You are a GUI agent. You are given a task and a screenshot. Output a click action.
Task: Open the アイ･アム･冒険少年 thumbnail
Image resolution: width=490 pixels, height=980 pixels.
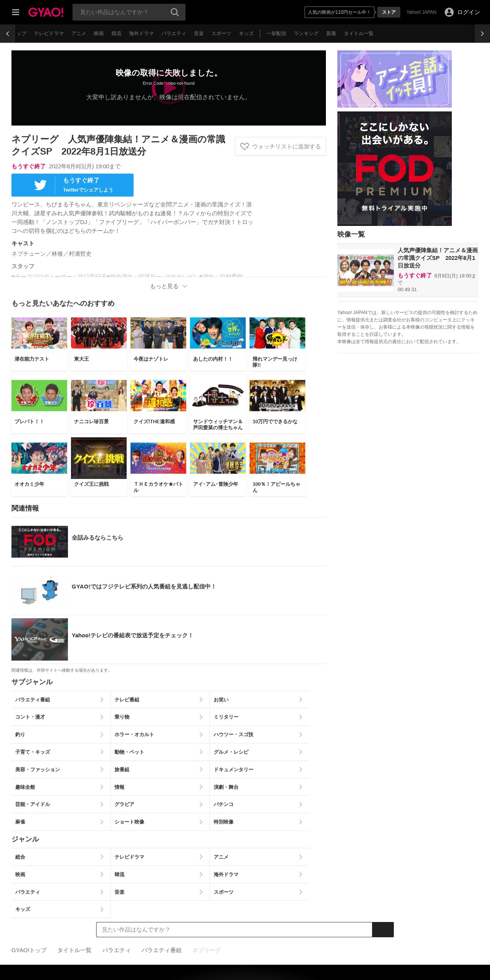218,458
